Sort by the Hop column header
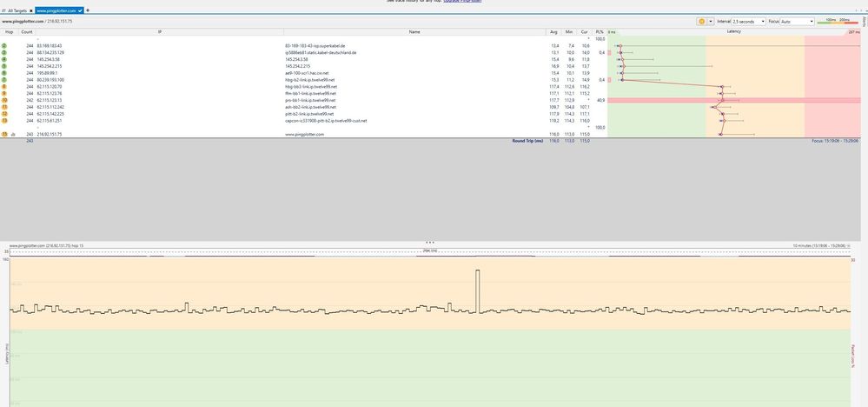868x407 pixels. pos(9,32)
